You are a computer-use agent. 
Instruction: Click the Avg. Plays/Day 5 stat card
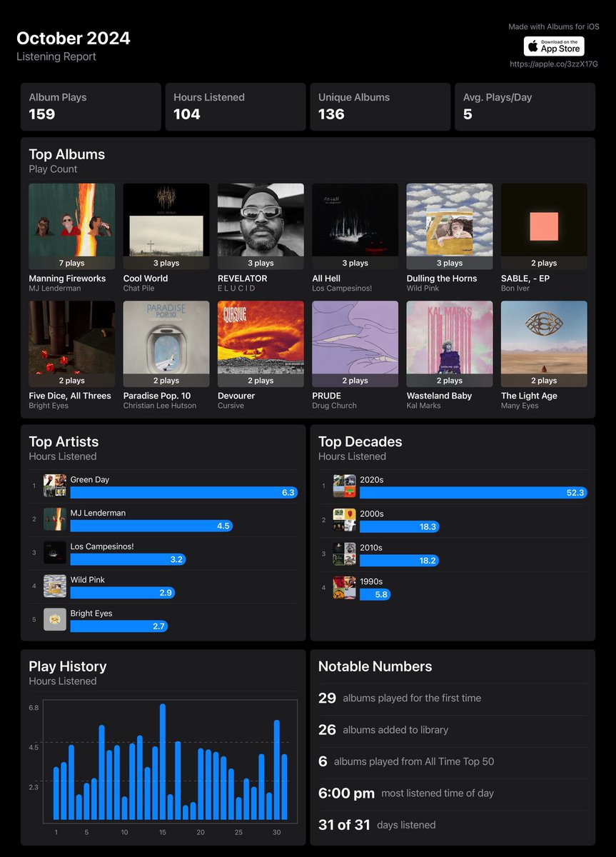coord(525,106)
